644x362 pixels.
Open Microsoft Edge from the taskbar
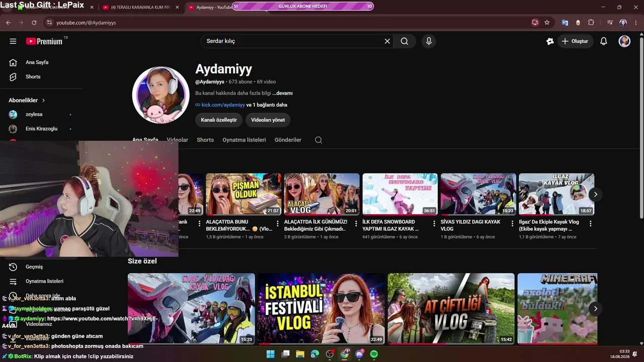click(x=315, y=354)
